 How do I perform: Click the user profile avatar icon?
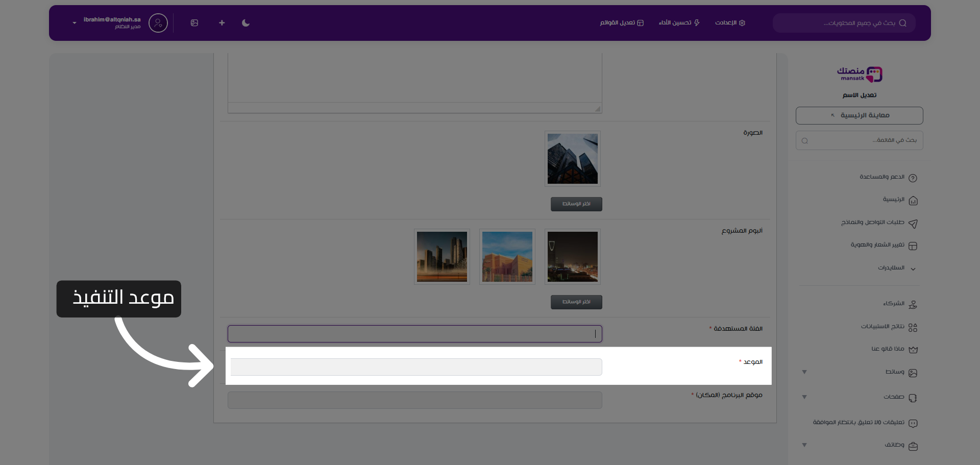(158, 23)
